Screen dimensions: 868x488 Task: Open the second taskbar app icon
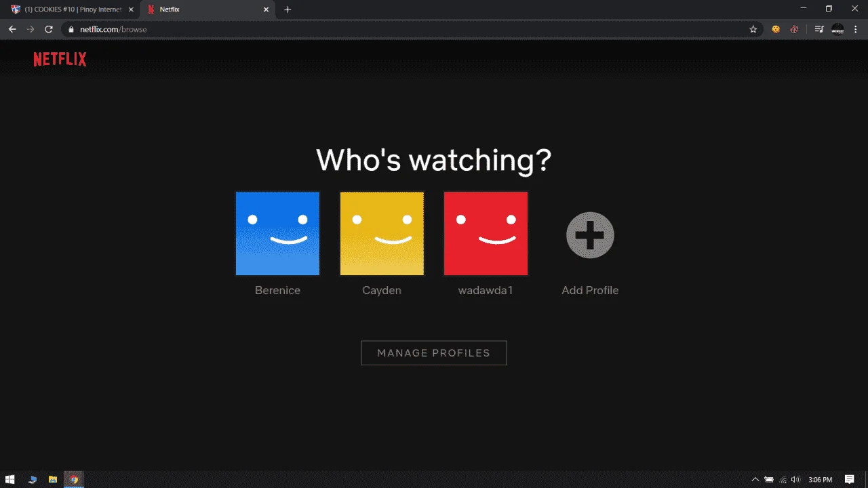(32, 480)
